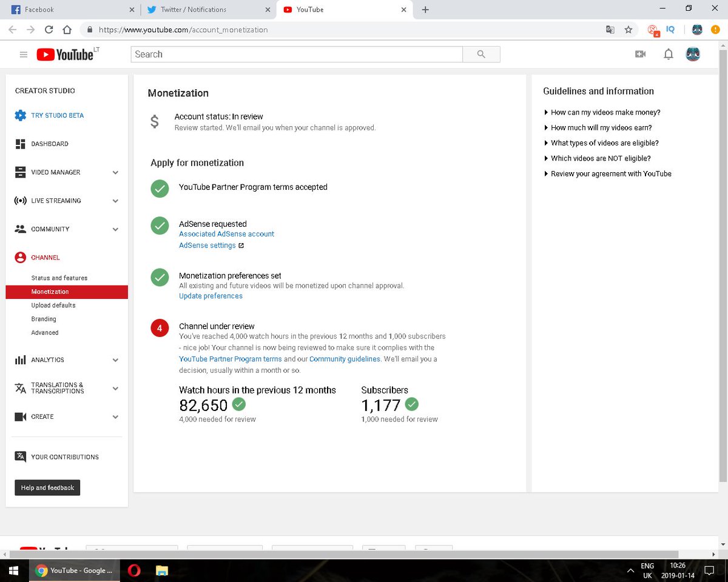Click the search magnifier button
The image size is (728, 582).
pos(481,54)
